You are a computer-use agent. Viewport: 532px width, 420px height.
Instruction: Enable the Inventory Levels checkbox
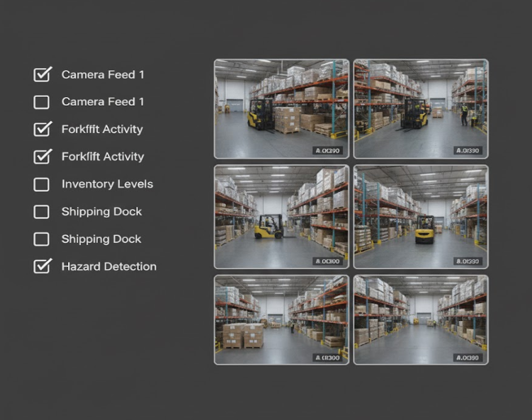click(42, 184)
